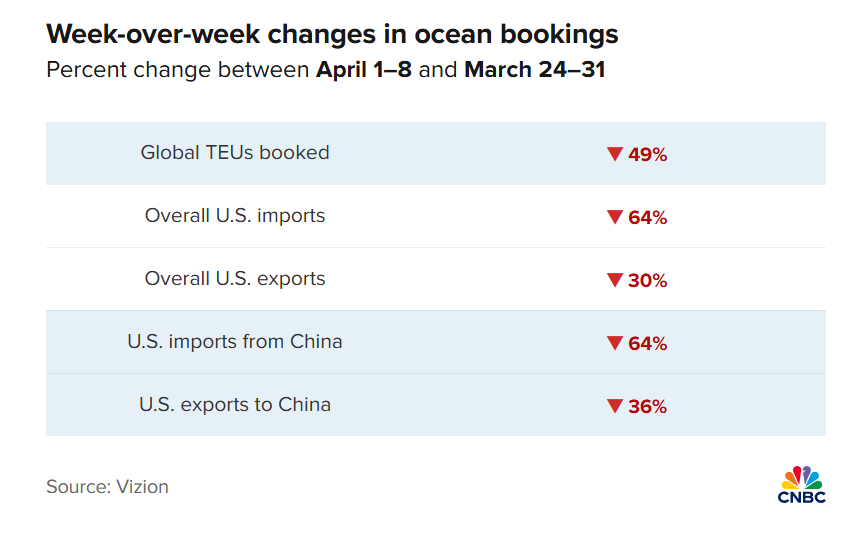Click the U.S. imports from China label
Screen dimensions: 846x537
235,342
